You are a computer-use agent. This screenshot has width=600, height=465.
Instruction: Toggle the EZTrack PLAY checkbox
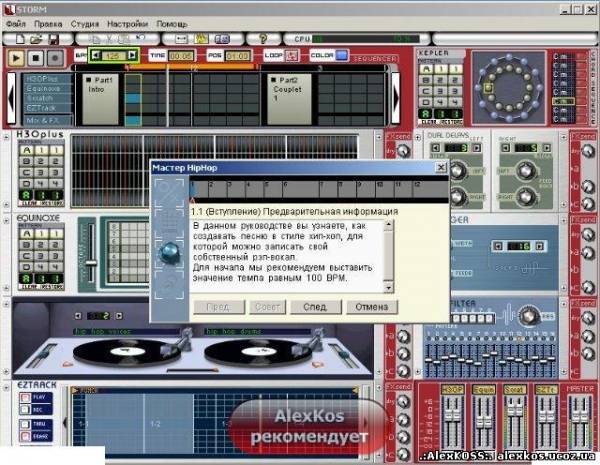click(25, 398)
